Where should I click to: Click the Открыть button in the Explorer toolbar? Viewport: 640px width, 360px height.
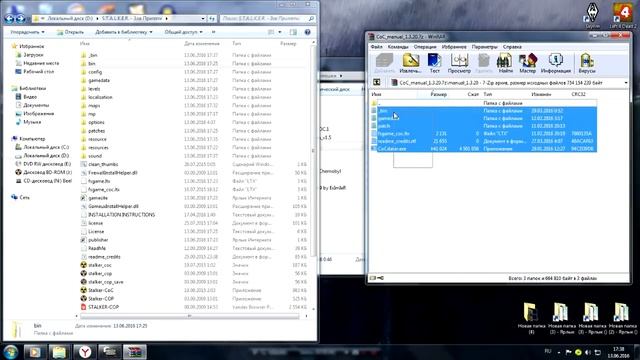tap(70, 32)
